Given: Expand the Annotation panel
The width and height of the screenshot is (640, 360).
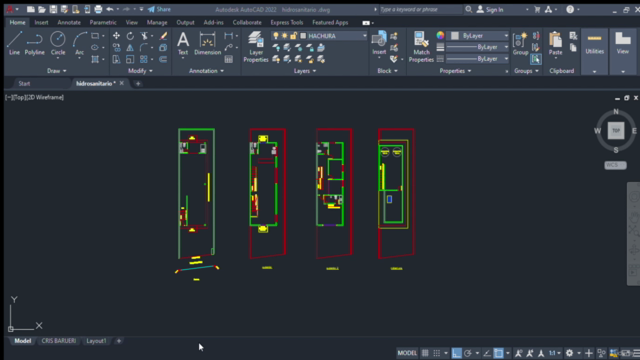Looking at the screenshot, I should coord(206,71).
